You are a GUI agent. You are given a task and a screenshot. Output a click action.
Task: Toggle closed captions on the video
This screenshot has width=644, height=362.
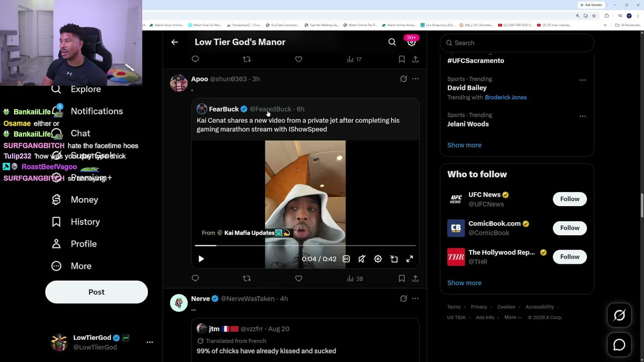(x=346, y=259)
